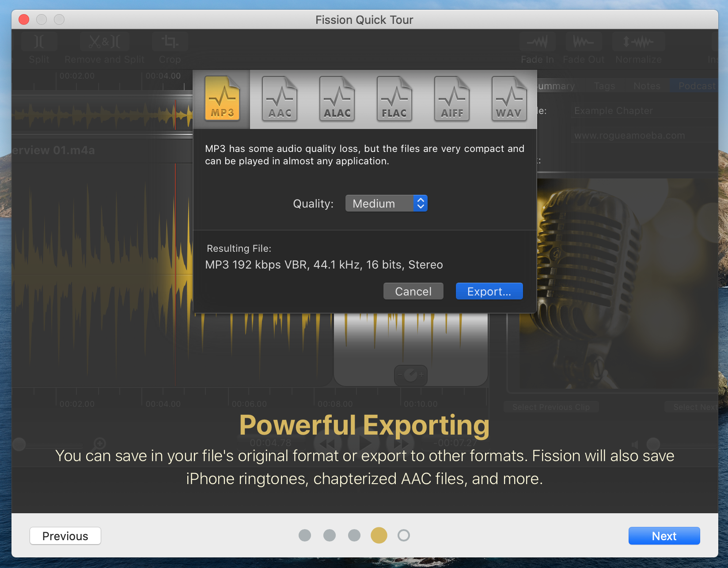Choose the AAC export format icon
Viewport: 728px width, 568px height.
coord(280,98)
